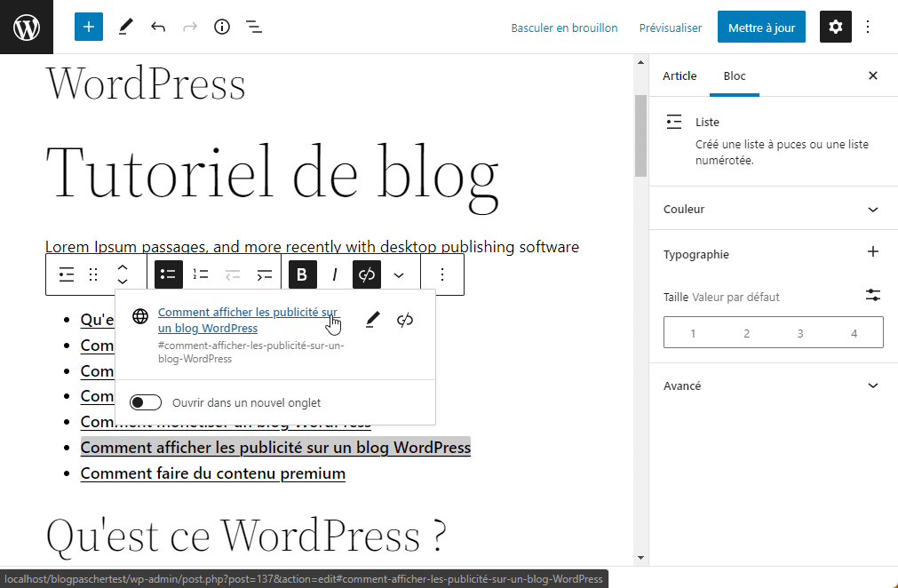This screenshot has width=898, height=588.
Task: Open the top-right three-dot options menu
Action: point(868,27)
